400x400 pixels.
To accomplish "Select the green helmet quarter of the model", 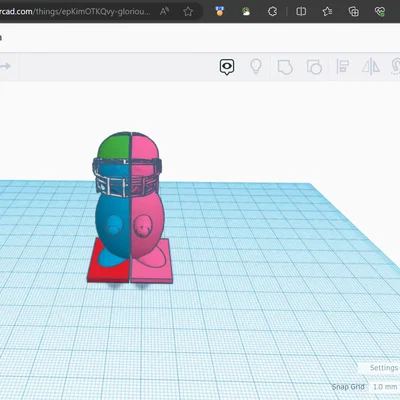I will point(115,147).
